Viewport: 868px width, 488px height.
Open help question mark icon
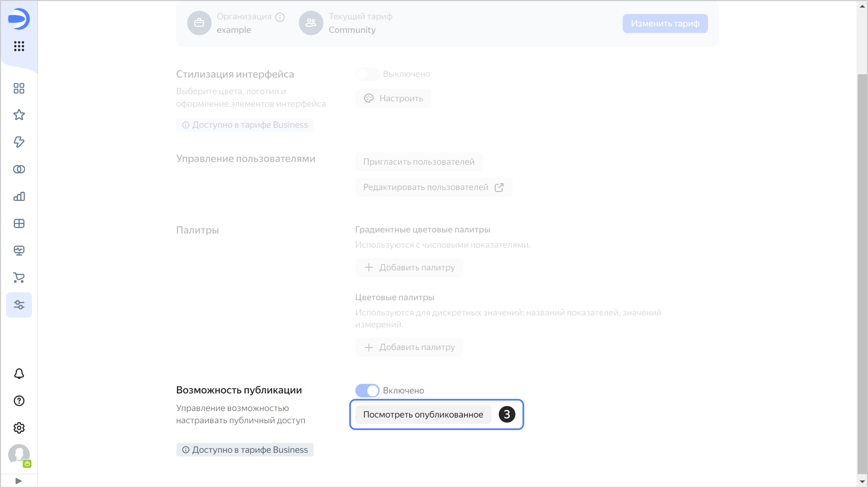[x=19, y=401]
